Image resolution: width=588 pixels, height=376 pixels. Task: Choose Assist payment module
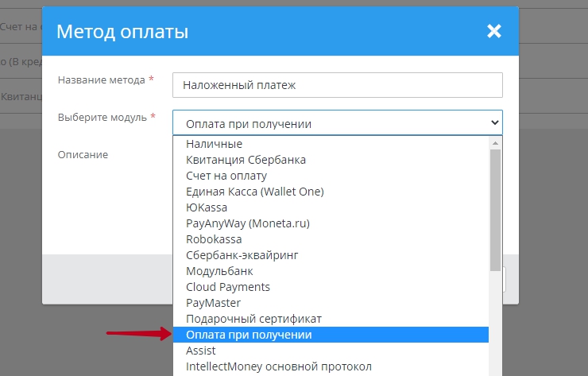201,351
